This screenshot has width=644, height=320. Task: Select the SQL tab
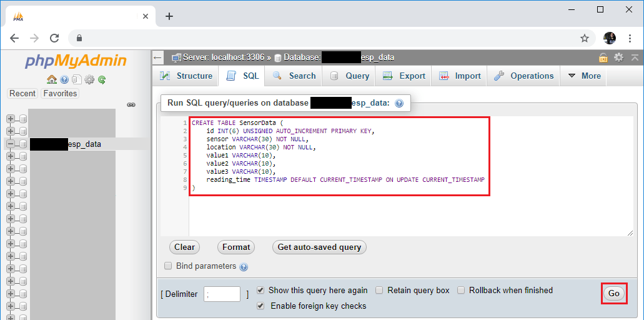243,76
